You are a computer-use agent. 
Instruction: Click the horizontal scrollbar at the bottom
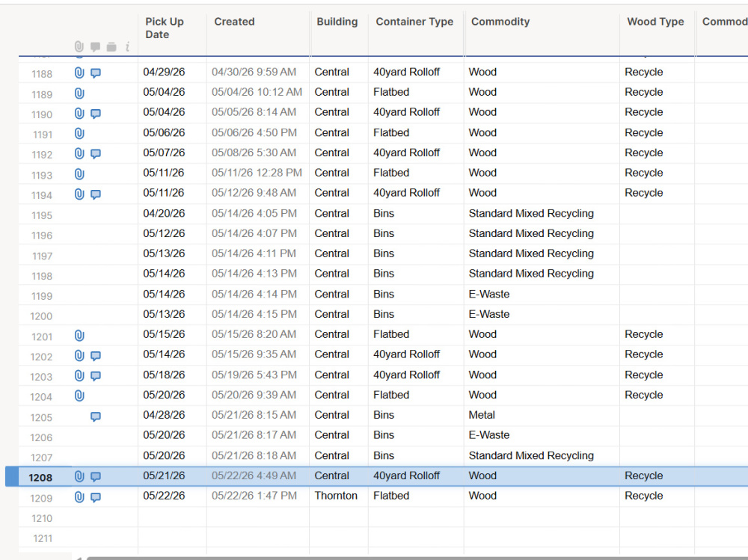(417, 558)
